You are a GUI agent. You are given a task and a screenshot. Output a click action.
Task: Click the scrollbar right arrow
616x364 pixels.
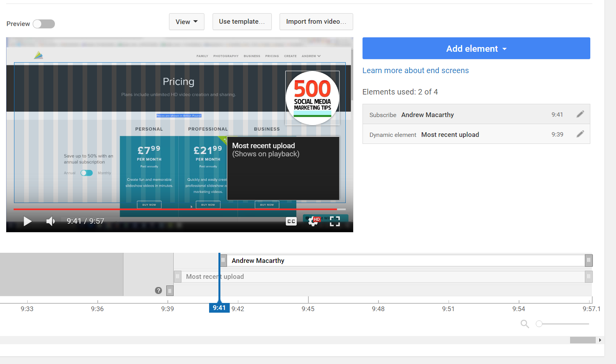600,340
